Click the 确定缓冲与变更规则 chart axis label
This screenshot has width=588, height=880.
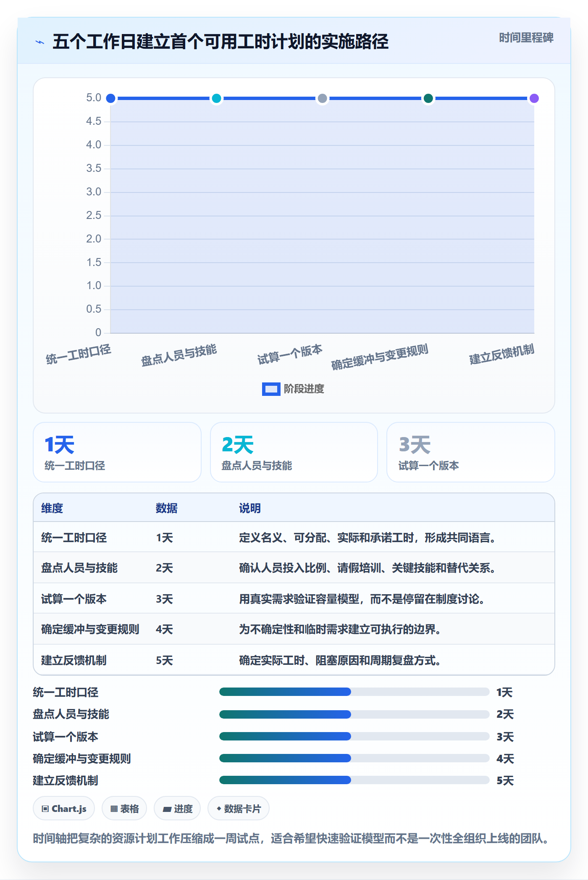(x=380, y=357)
